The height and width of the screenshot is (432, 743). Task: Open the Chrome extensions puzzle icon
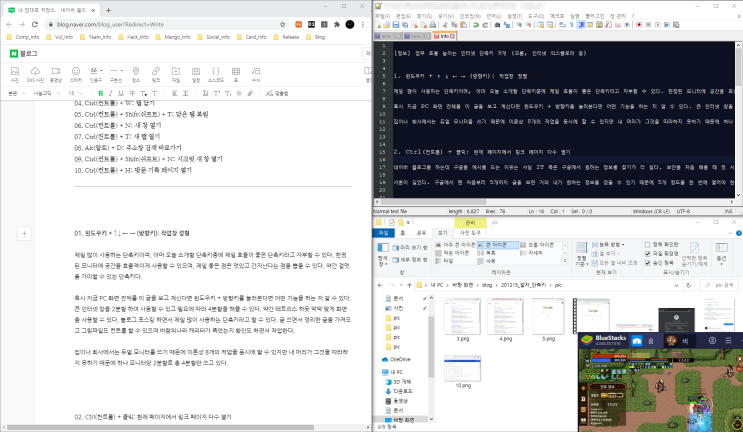(336, 24)
